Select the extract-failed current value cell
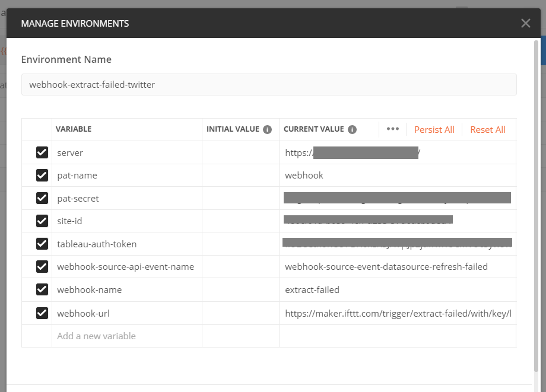Viewport: 546px width, 392px height. click(398, 290)
